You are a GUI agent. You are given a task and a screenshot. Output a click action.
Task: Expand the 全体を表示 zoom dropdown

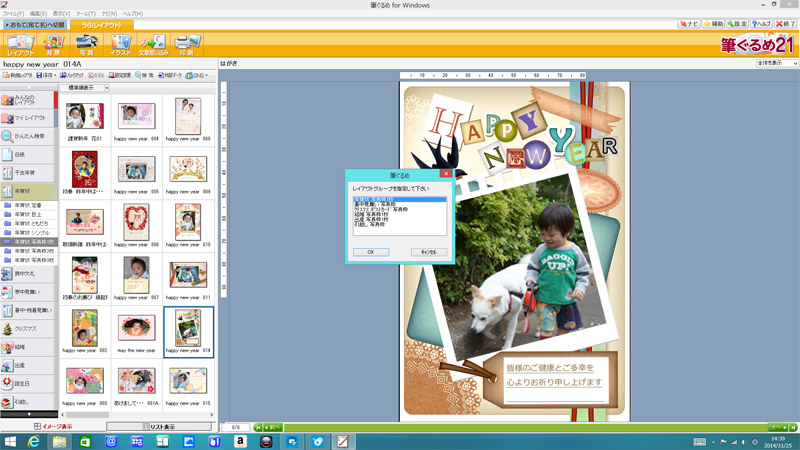pyautogui.click(x=777, y=64)
